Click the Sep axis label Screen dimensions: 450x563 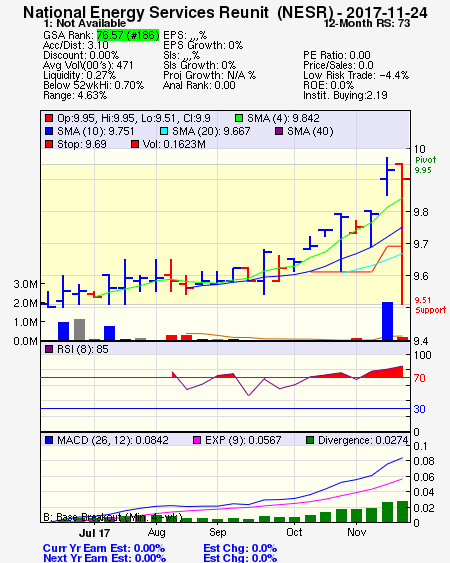click(x=218, y=532)
